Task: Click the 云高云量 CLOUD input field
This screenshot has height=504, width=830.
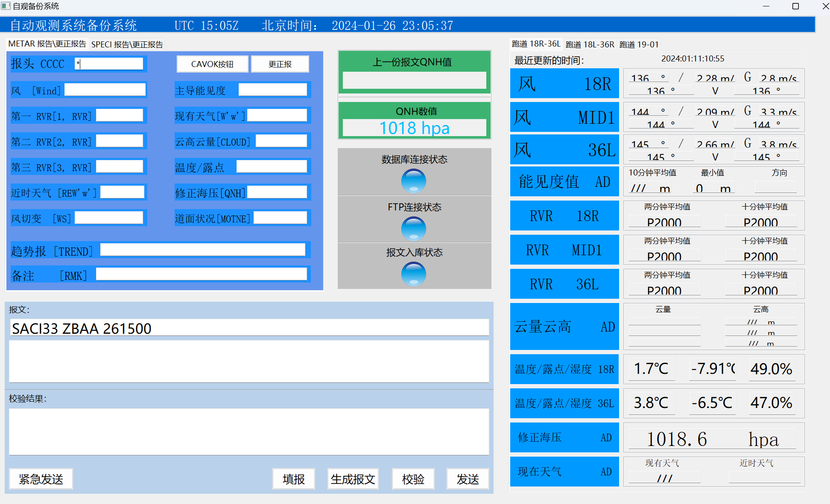Action: tap(281, 141)
